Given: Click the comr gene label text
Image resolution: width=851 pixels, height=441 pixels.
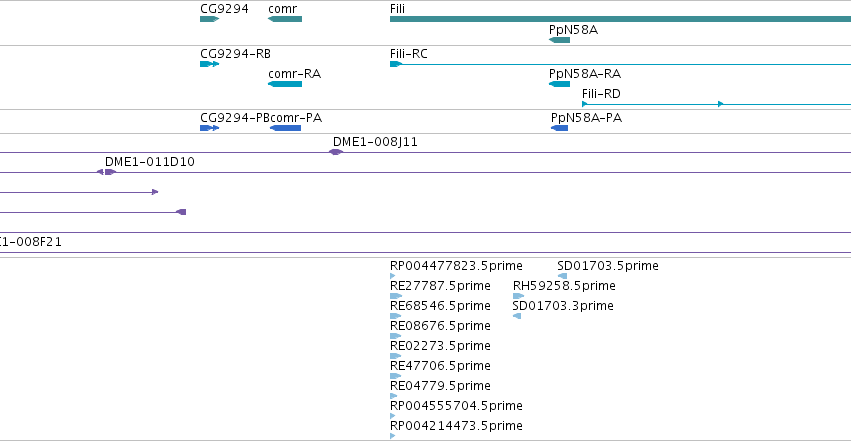Looking at the screenshot, I should pyautogui.click(x=282, y=9).
